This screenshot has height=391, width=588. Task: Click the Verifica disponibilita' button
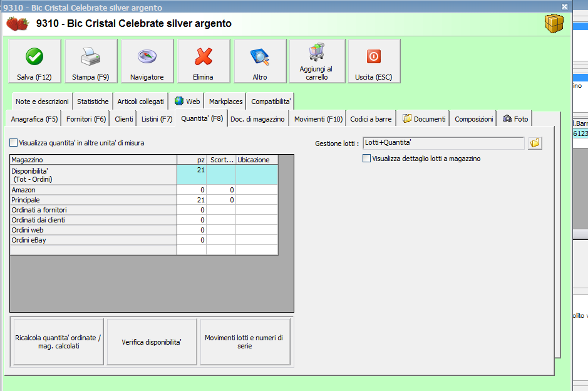tap(152, 342)
